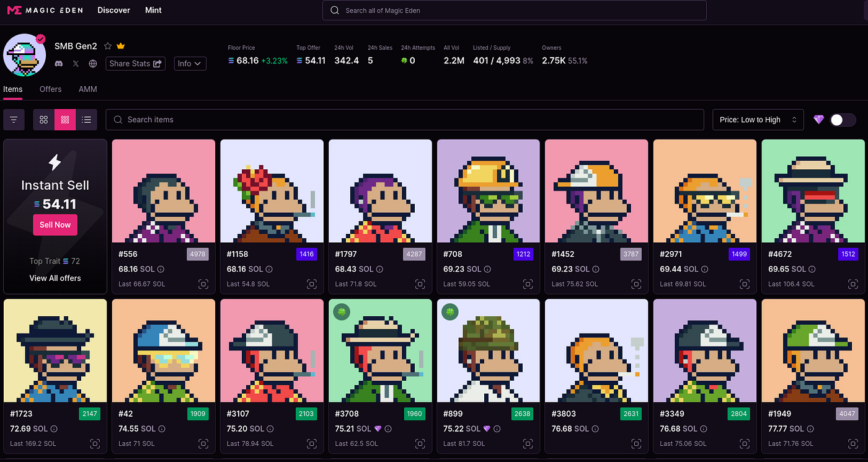Favorite SMB Gen2 with the star icon

click(x=108, y=46)
